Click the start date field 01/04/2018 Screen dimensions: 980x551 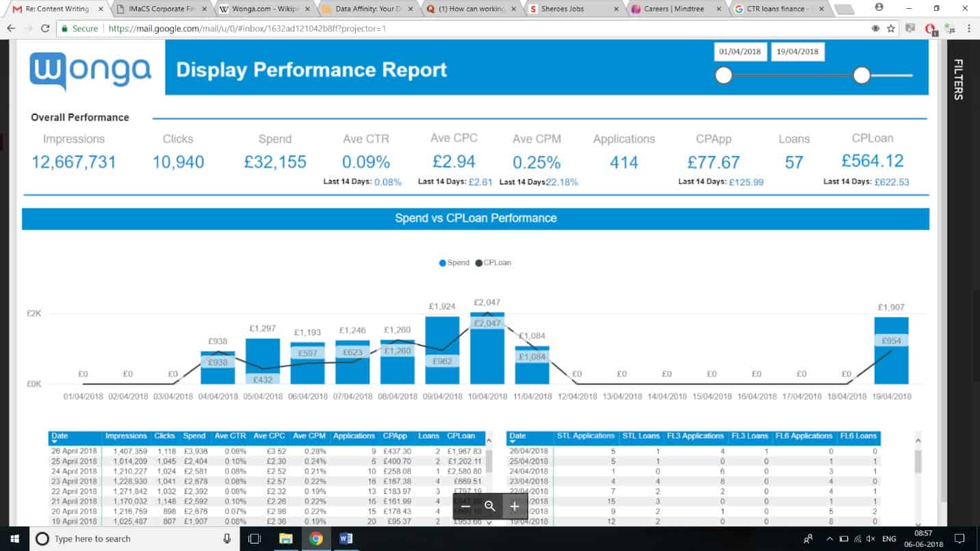point(740,51)
